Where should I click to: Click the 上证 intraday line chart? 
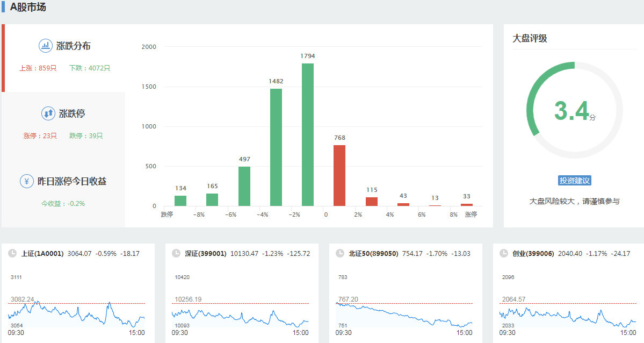coord(76,315)
